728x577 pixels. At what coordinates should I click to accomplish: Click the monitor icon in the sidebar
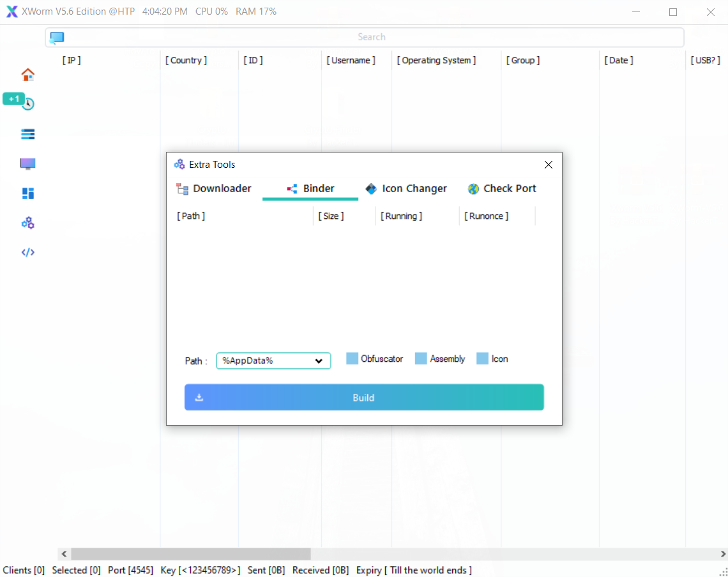(27, 164)
